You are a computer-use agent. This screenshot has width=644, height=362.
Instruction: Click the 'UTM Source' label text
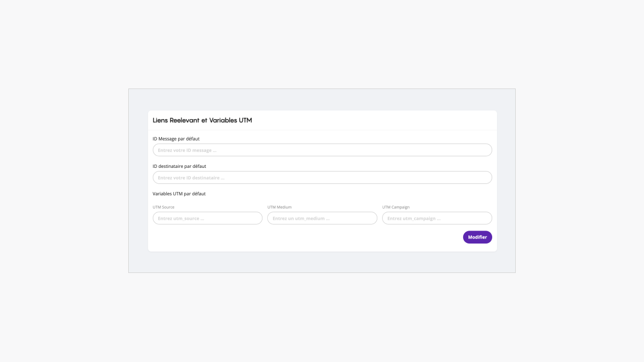[163, 207]
